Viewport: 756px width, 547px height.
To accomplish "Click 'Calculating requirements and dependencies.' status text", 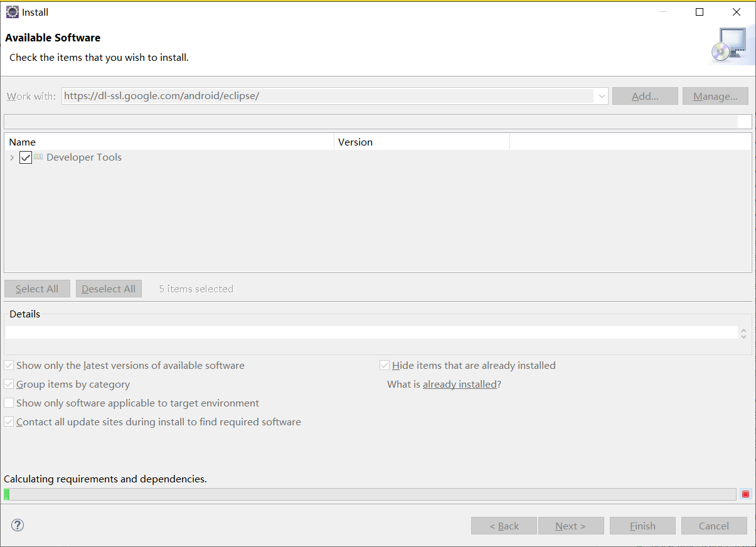I will [105, 479].
